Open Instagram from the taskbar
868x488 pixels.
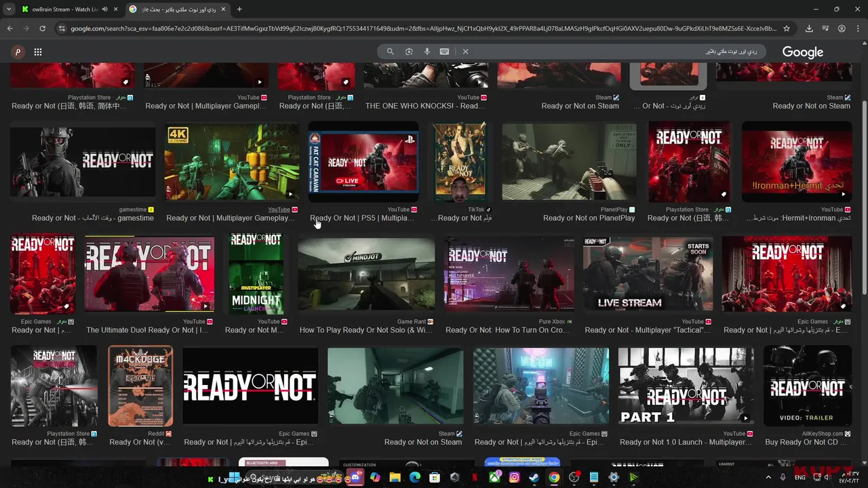click(514, 477)
